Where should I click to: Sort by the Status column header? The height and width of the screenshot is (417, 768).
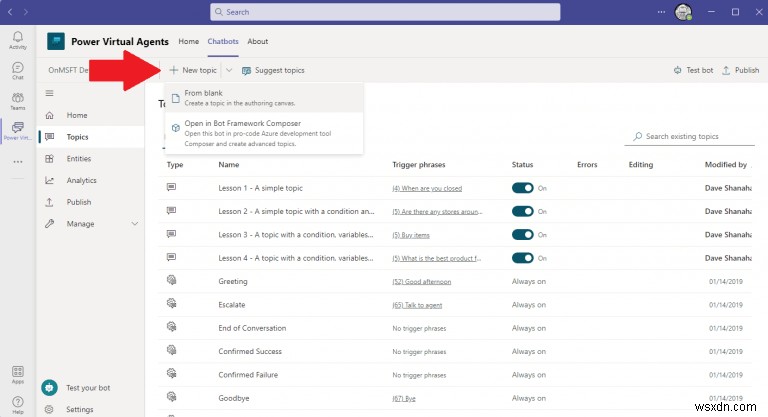pyautogui.click(x=522, y=165)
